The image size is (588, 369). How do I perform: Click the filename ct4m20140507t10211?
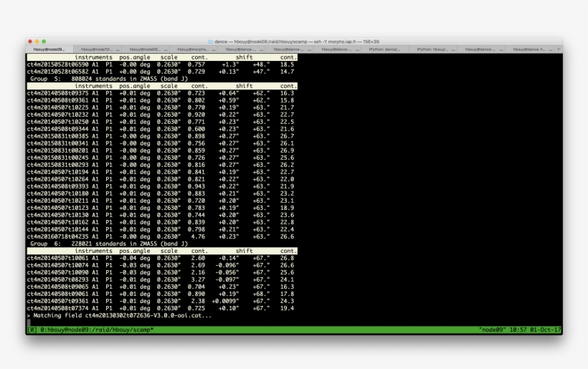58,201
